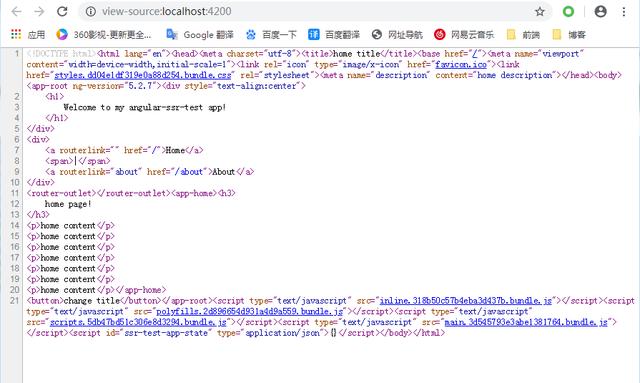View site information icon in address bar
The height and width of the screenshot is (383, 640).
click(x=91, y=11)
